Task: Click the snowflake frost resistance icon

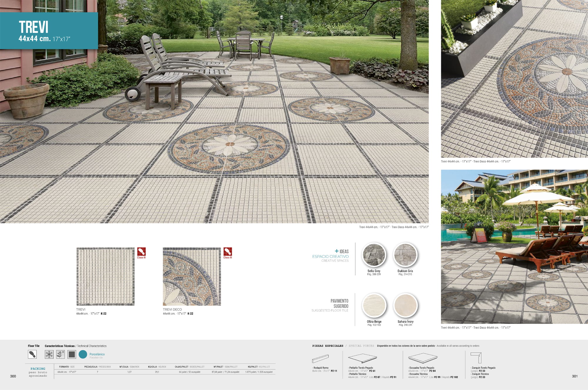Action: [49, 354]
